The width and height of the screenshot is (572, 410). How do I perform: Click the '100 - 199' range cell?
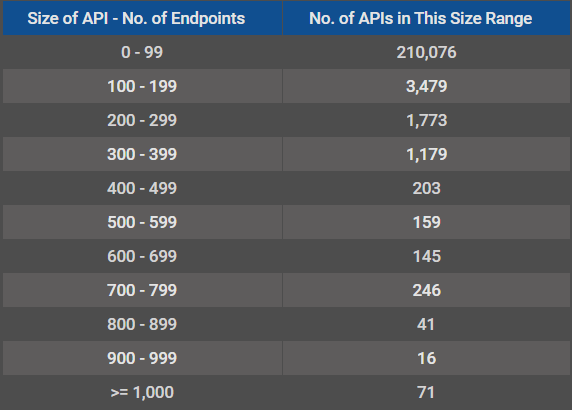[x=142, y=86]
